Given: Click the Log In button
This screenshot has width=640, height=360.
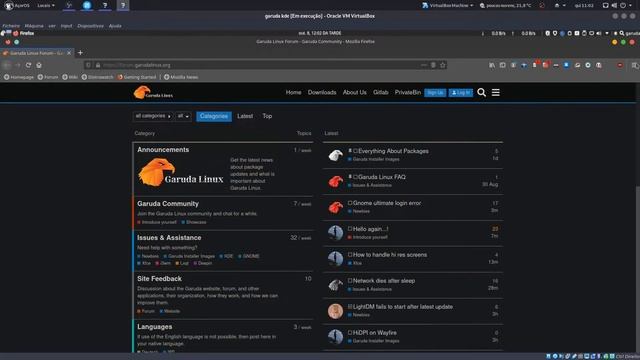Looking at the screenshot, I should pyautogui.click(x=461, y=93).
